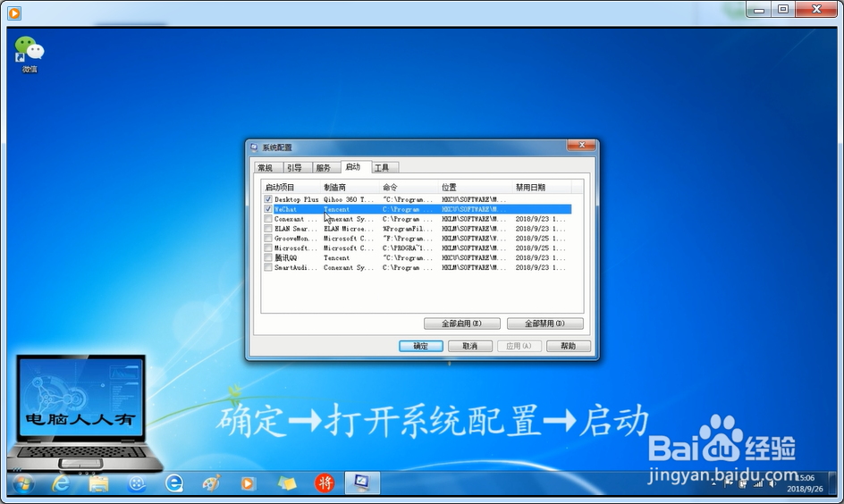
Task: Enable the SmartAudio startup checkbox
Action: click(268, 267)
